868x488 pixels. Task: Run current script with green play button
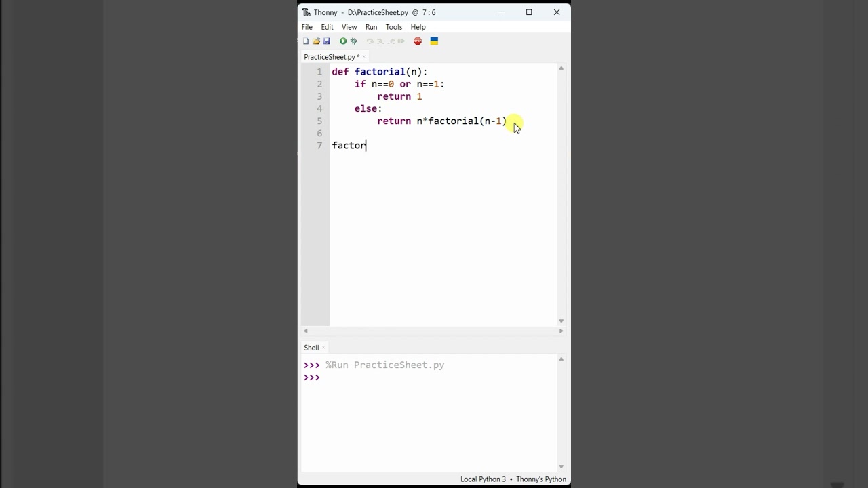click(x=343, y=41)
